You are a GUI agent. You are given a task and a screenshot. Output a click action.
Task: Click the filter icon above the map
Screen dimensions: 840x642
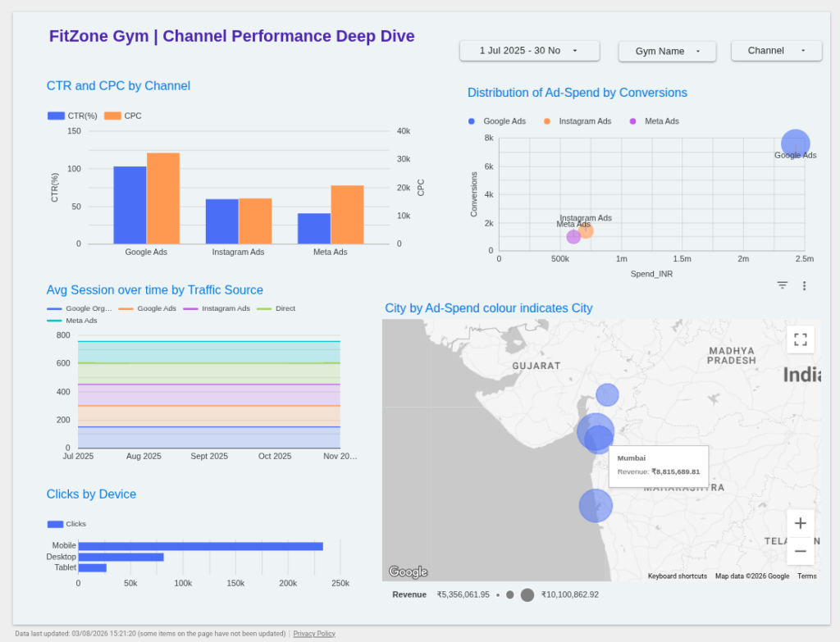(x=782, y=285)
